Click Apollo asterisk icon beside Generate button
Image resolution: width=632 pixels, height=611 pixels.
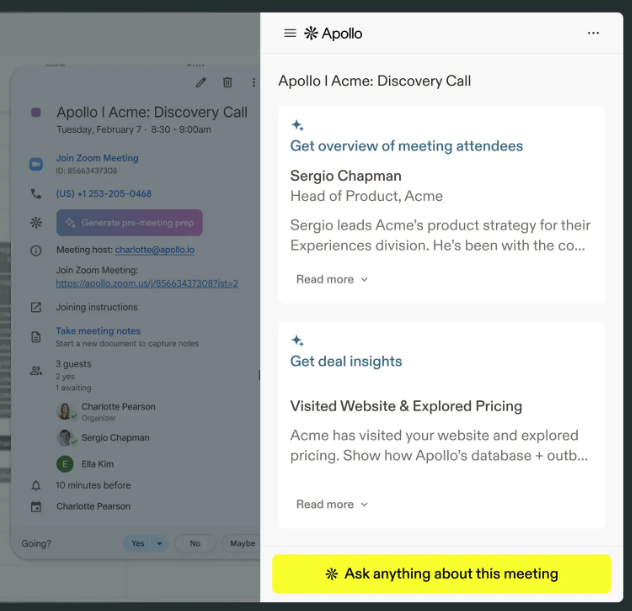point(36,222)
